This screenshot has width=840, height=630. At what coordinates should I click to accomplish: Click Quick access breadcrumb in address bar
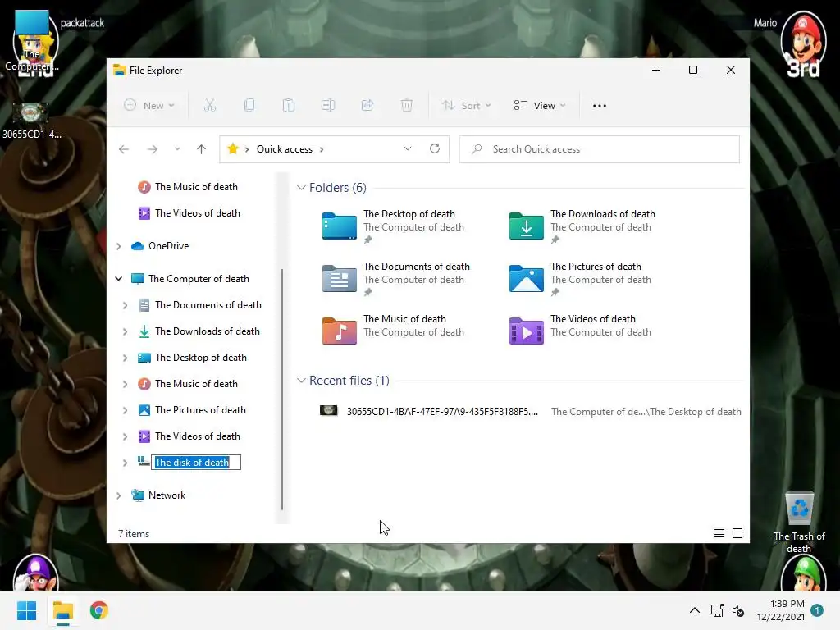point(285,149)
